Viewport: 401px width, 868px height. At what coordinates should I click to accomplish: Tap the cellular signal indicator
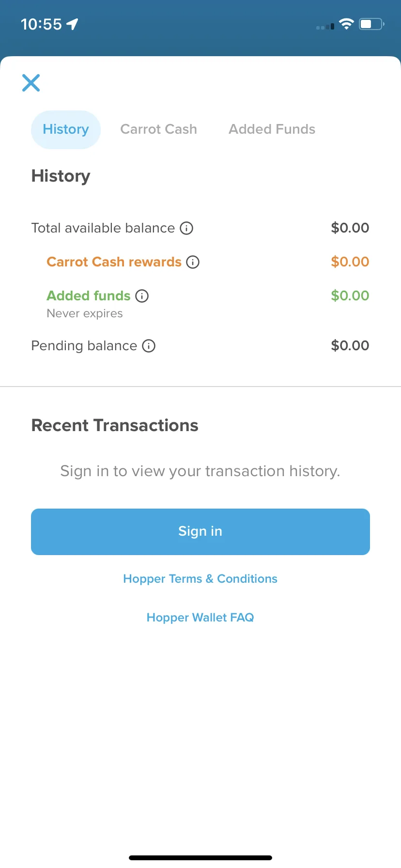[325, 27]
